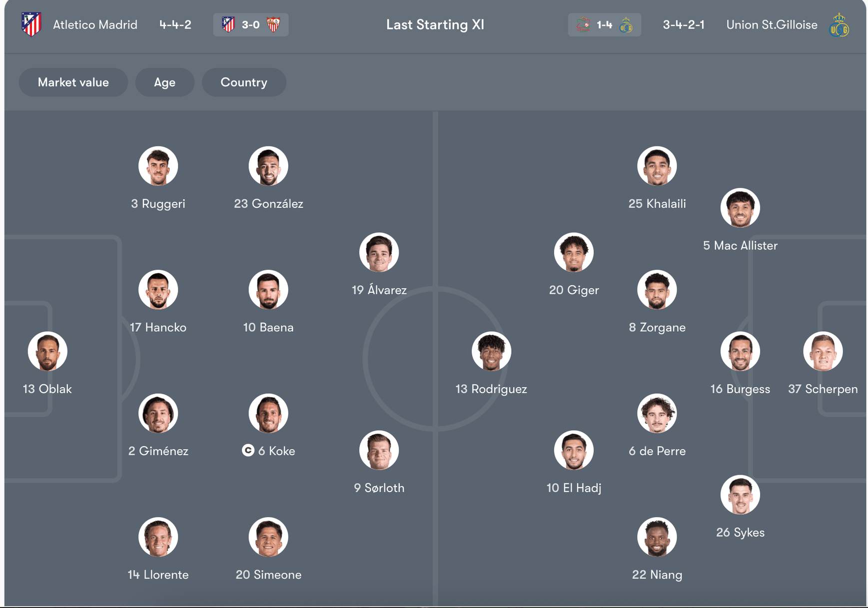Toggle the Country filter
Screen dimensions: 868x608
(244, 82)
